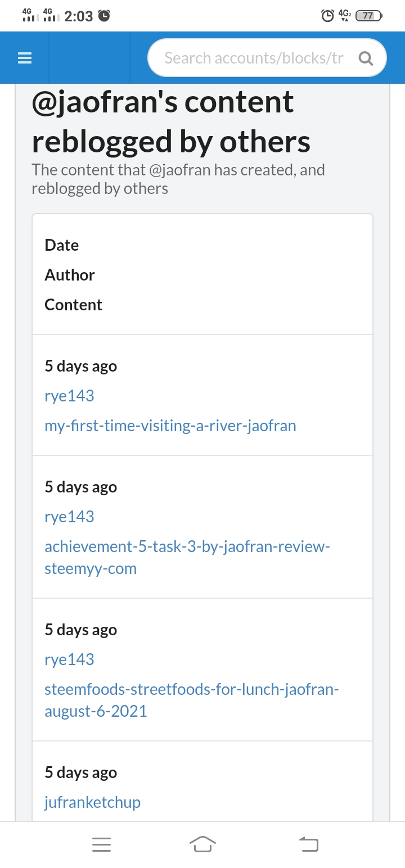Open my-first-time-visiting-a-river-jaofran post link

point(170,426)
